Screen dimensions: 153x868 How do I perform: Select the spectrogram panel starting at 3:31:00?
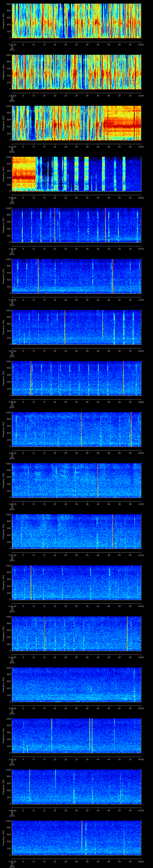point(77,21)
